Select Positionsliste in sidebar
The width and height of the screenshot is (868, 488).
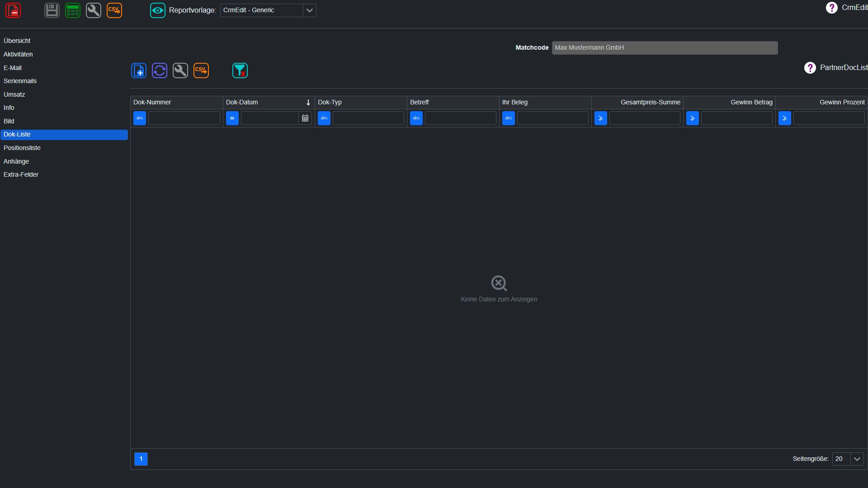point(64,148)
